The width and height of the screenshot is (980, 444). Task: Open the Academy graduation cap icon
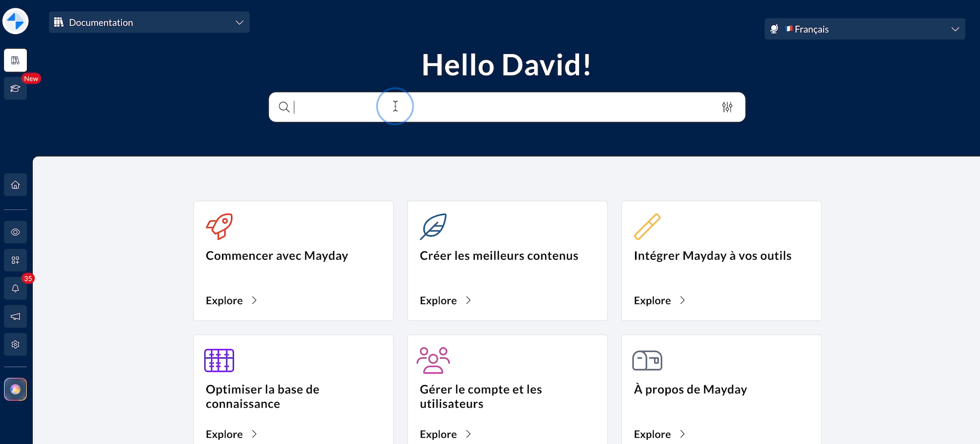pos(16,89)
